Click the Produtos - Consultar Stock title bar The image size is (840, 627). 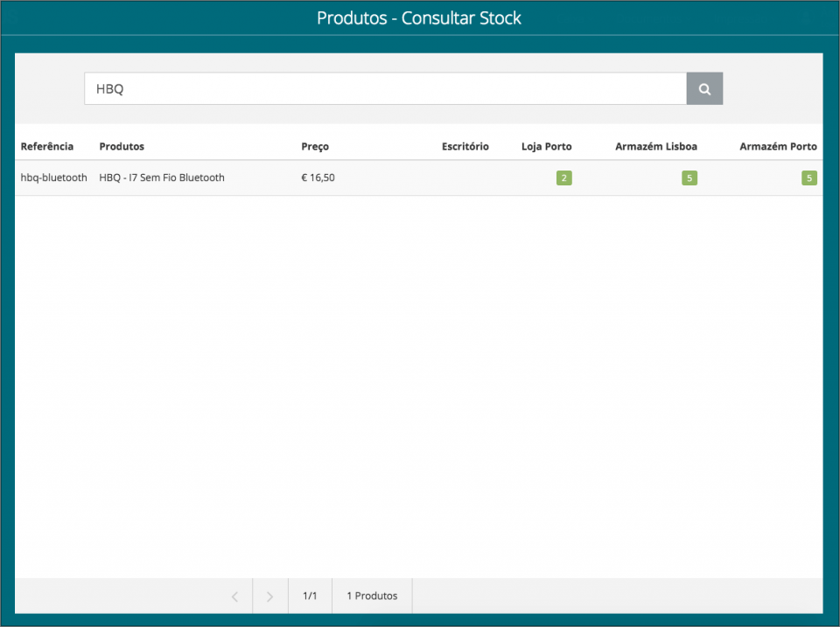[420, 17]
